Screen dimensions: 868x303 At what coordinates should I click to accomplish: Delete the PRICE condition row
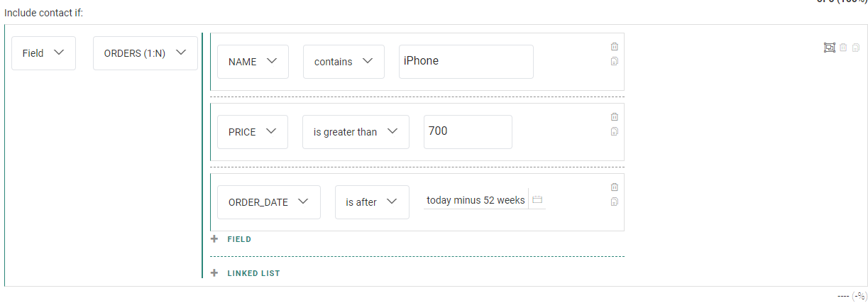click(x=615, y=117)
